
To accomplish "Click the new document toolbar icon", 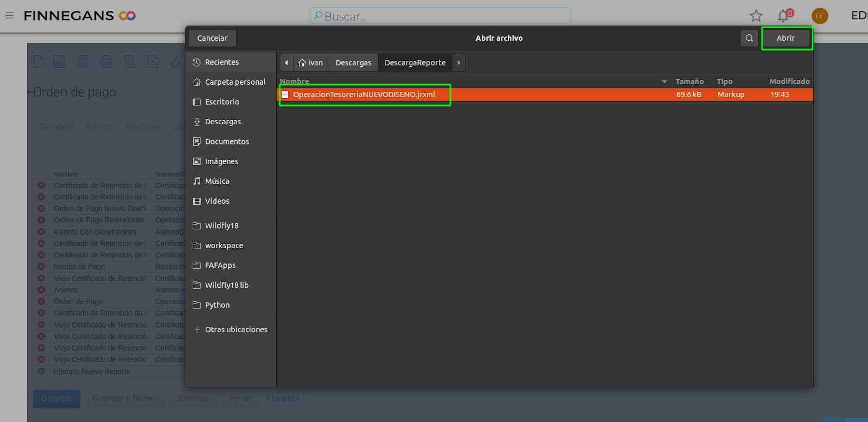I will (x=39, y=62).
